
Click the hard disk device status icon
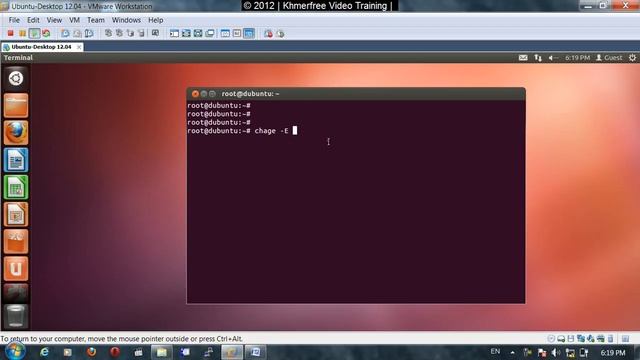pyautogui.click(x=561, y=338)
